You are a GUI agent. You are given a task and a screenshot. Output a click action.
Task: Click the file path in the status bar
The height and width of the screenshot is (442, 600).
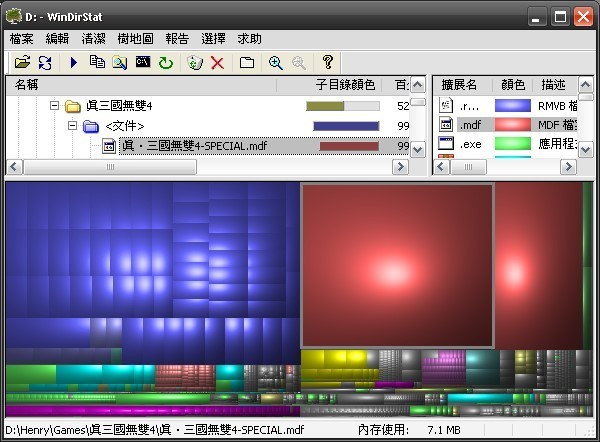(x=154, y=430)
